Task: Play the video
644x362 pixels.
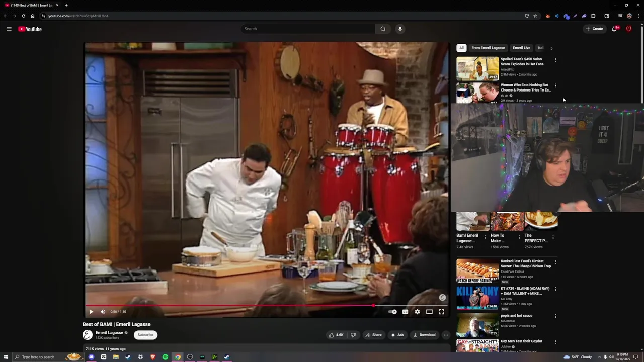Action: click(x=91, y=312)
